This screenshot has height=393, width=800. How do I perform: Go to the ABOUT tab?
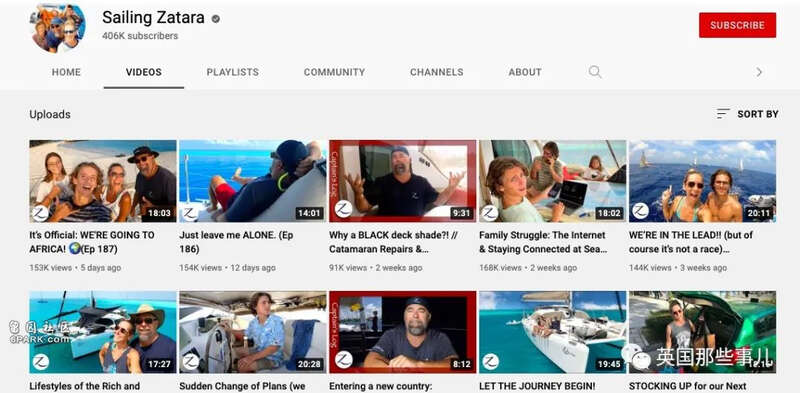coord(525,72)
